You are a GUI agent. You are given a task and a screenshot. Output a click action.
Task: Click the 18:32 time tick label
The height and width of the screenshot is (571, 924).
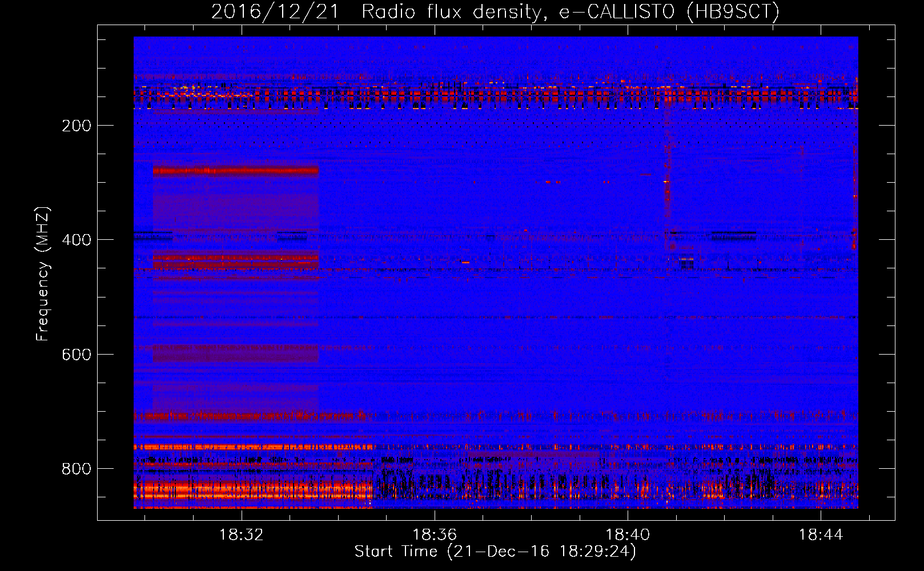[242, 535]
